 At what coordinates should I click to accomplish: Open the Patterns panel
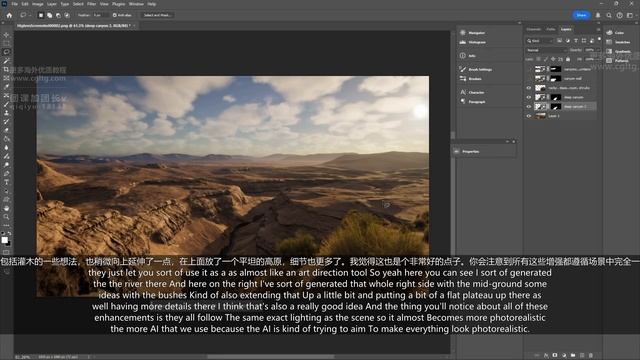[618, 60]
